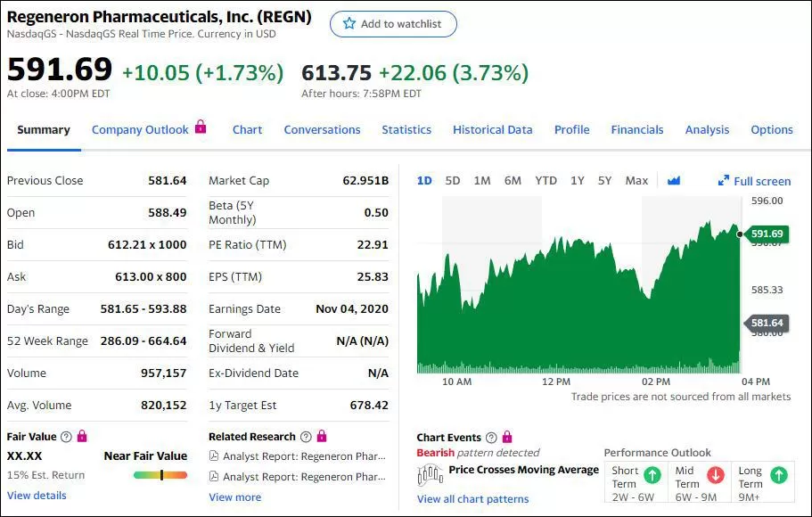
Task: Click the star icon in Add to watchlist
Action: (x=349, y=23)
